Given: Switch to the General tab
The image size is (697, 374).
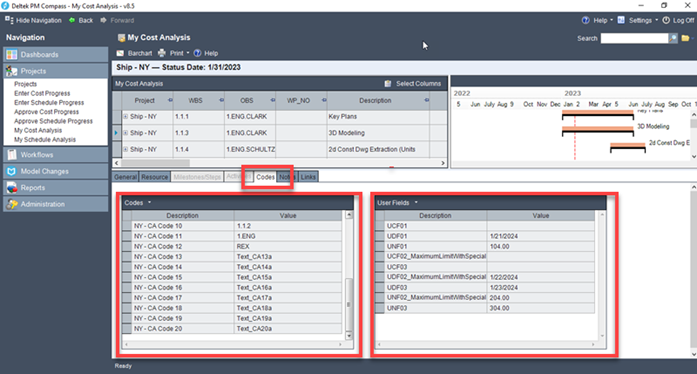Looking at the screenshot, I should [x=125, y=177].
